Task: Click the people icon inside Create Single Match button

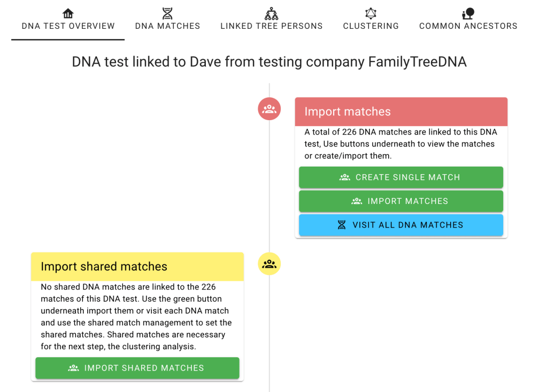Action: (x=345, y=177)
